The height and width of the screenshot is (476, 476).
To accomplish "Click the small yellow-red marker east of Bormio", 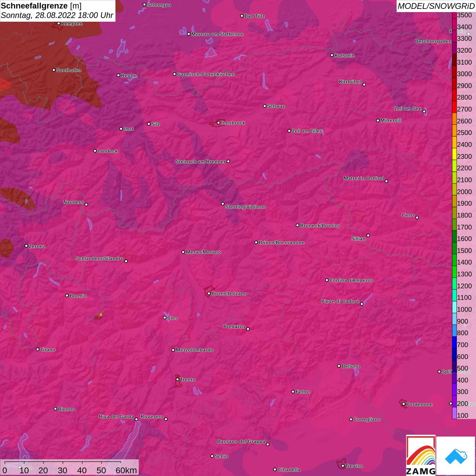I will [x=100, y=315].
